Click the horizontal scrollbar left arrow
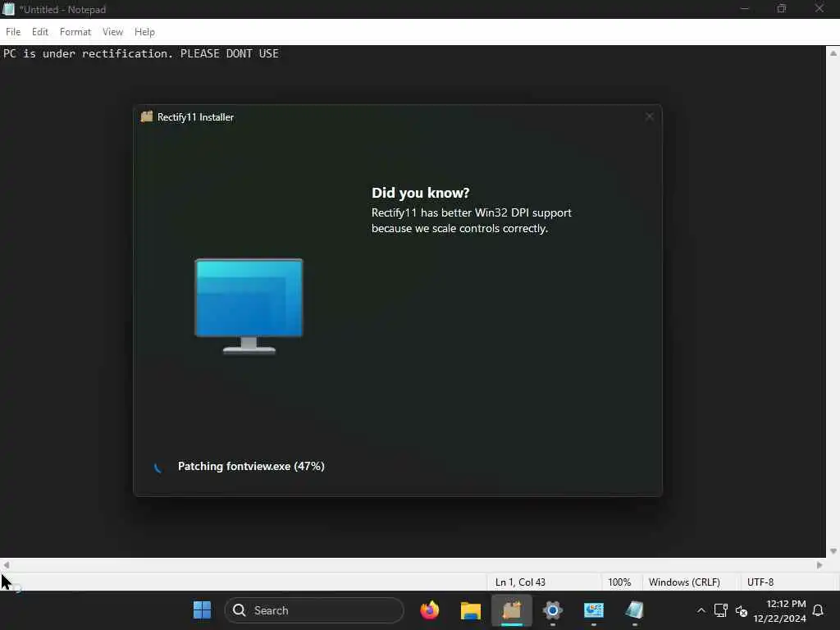The height and width of the screenshot is (630, 840). click(6, 565)
